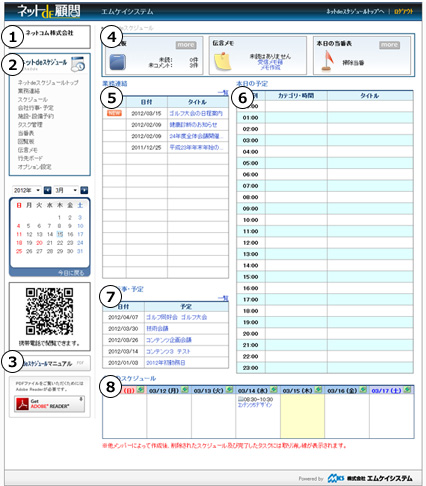Click 一覧 link above 業務連絡 table

[x=223, y=92]
